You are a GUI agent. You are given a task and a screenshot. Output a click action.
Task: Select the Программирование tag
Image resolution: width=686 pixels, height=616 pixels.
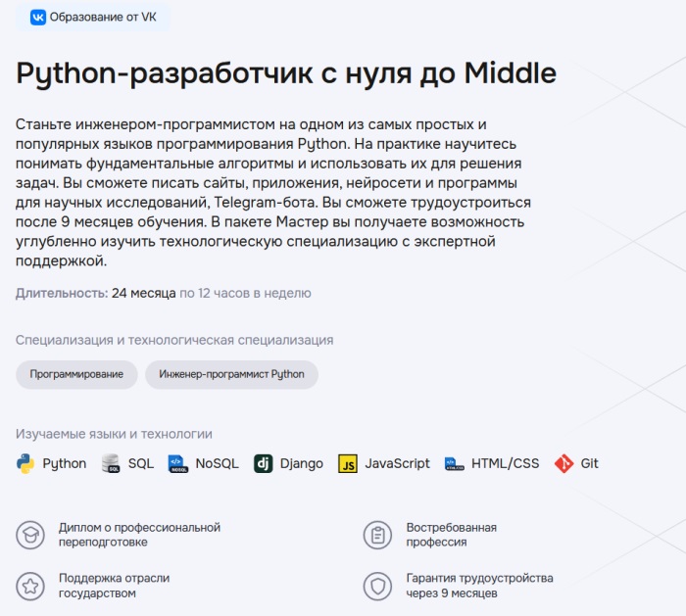tap(76, 375)
